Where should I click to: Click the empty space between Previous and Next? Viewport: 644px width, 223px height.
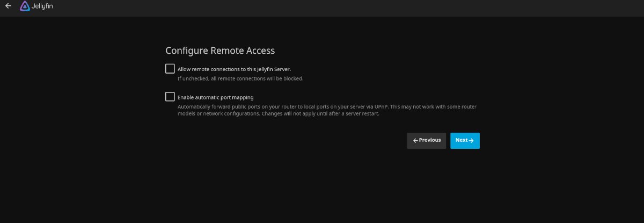[x=448, y=140]
